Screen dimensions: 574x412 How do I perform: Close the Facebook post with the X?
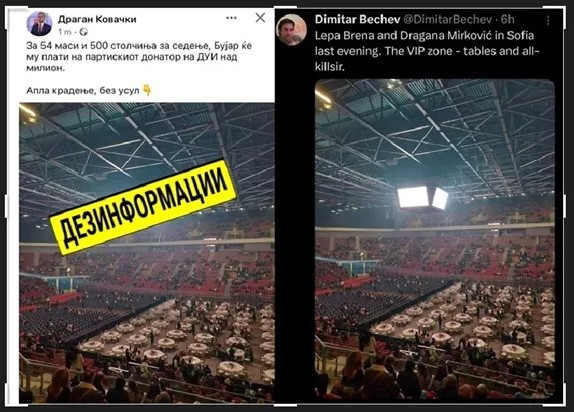260,17
